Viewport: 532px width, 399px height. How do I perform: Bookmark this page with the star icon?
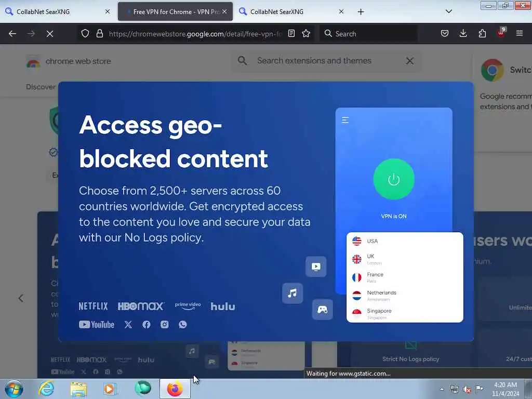(x=306, y=33)
